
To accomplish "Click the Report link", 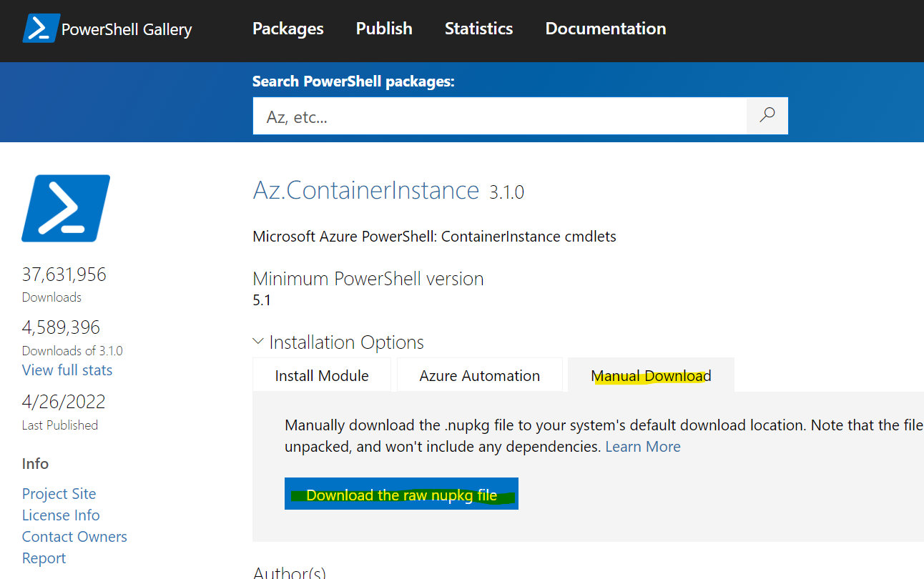I will tap(44, 558).
